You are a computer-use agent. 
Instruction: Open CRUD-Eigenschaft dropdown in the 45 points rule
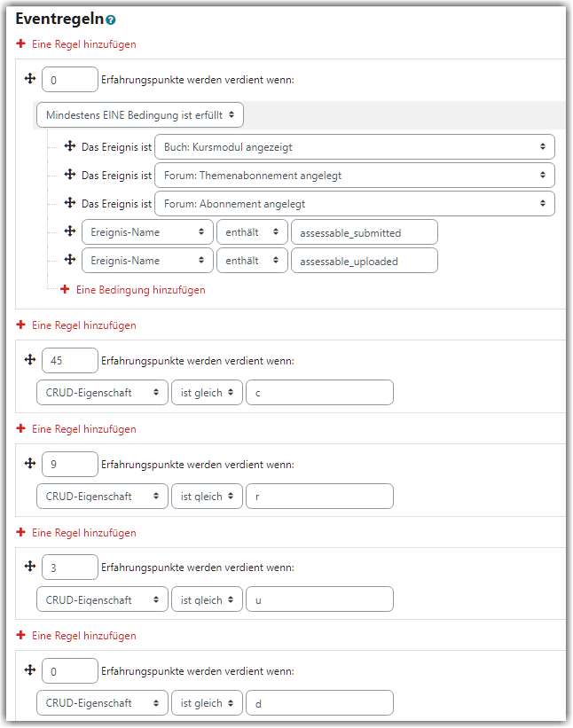pyautogui.click(x=102, y=392)
